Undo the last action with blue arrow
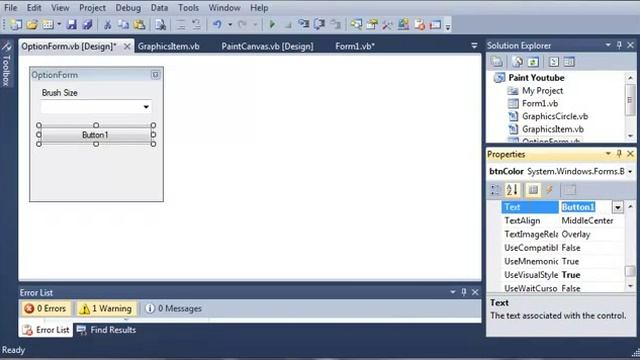 tap(217, 24)
